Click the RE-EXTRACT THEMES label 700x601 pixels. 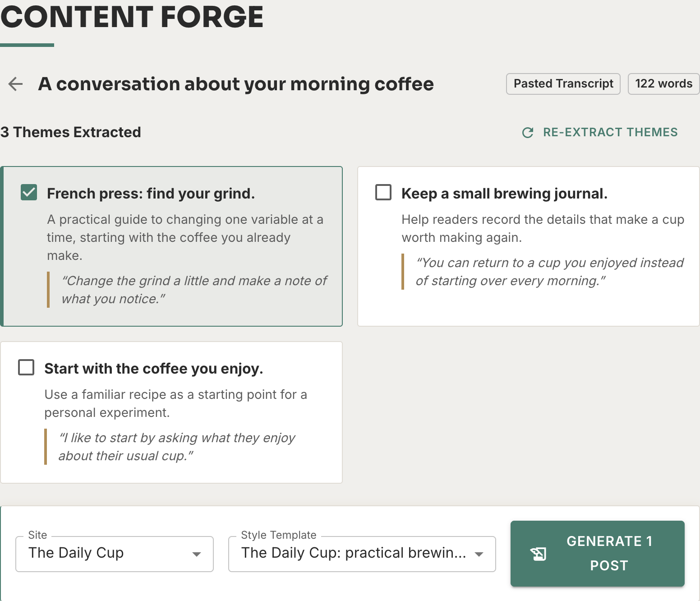pyautogui.click(x=610, y=132)
